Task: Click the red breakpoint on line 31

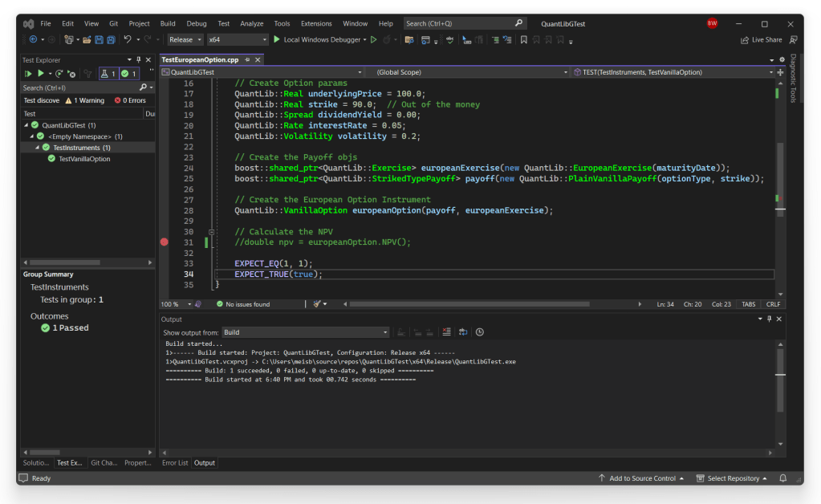Action: (165, 242)
